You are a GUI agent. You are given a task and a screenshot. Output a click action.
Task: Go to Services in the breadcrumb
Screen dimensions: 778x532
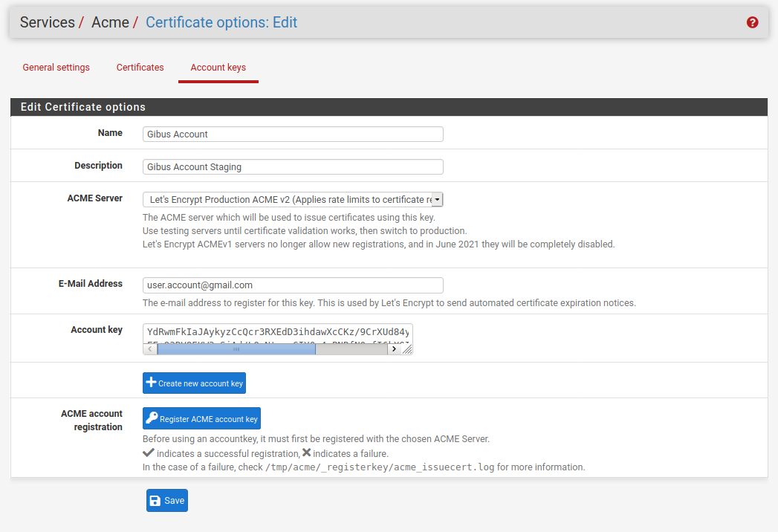coord(47,22)
